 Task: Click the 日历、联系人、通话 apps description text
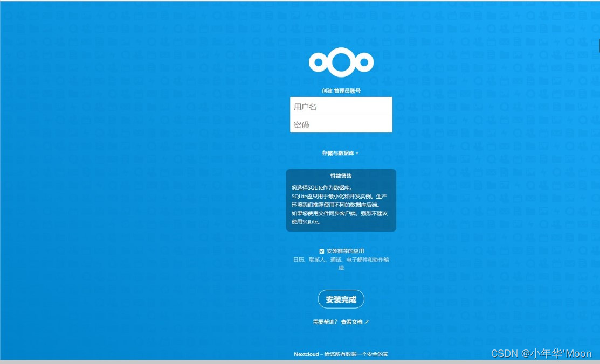point(341,263)
